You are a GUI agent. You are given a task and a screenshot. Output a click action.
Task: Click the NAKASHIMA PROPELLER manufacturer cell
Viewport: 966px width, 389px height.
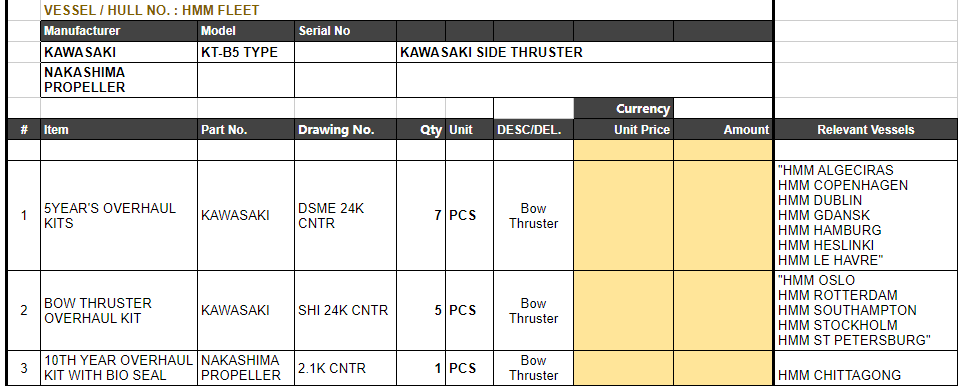[x=119, y=80]
